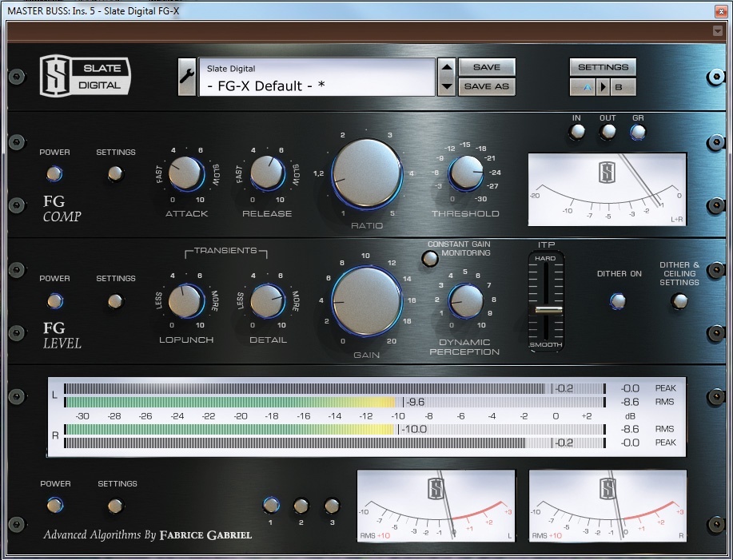Open the top SETTINGS button

pos(603,67)
